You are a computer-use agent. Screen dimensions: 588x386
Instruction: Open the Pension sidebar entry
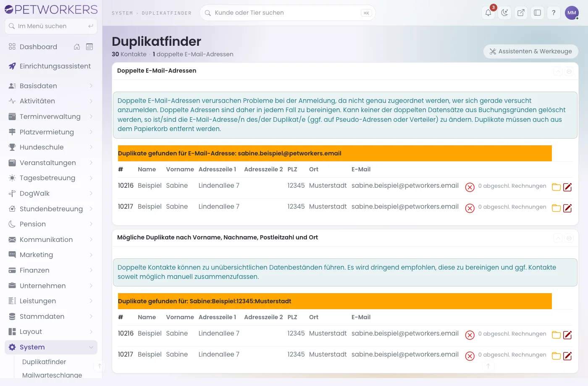[51, 224]
